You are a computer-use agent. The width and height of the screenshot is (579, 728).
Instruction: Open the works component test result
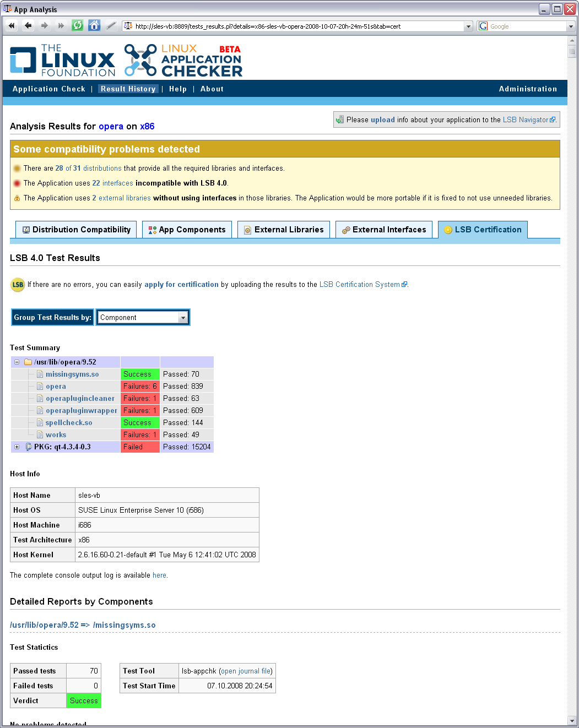[56, 434]
